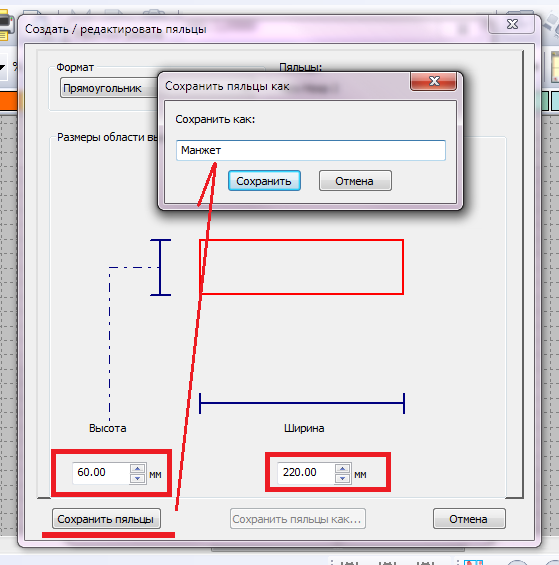Increase Высота with the up arrow
The height and width of the screenshot is (565, 559).
[137, 468]
